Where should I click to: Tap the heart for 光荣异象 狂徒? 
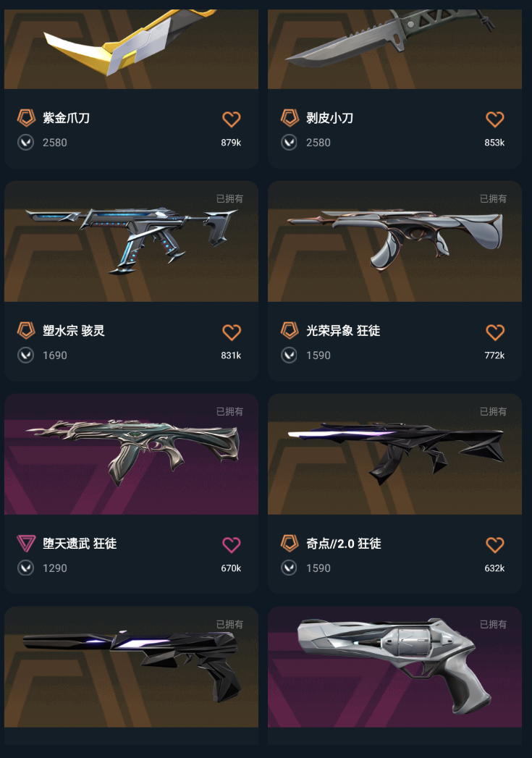pos(495,332)
